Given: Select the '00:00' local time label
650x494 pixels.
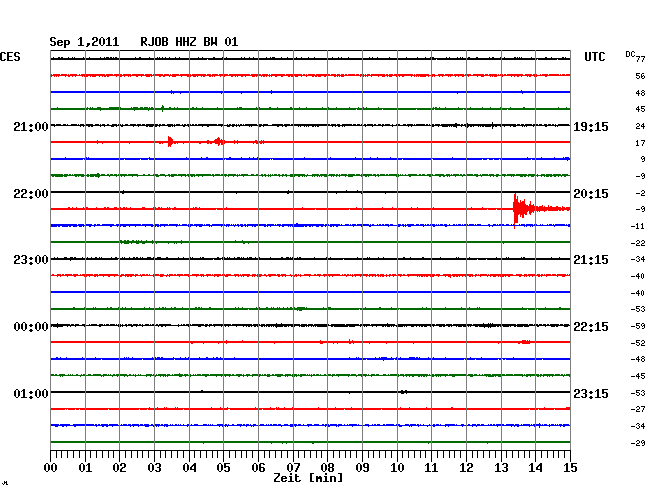Looking at the screenshot, I should point(31,327).
